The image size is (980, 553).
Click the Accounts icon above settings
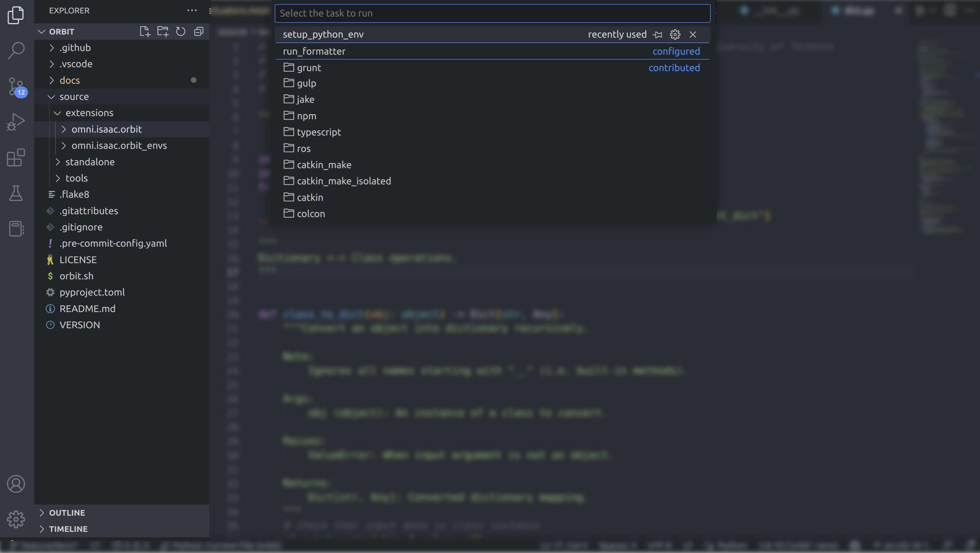pos(16,484)
